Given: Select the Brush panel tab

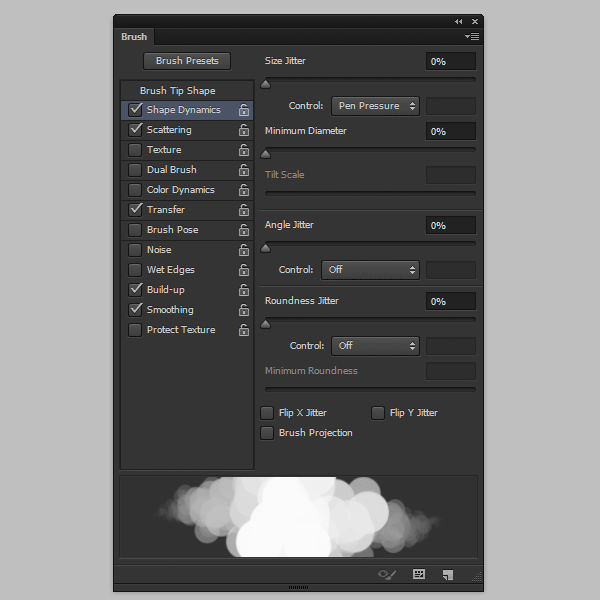Looking at the screenshot, I should coord(134,37).
